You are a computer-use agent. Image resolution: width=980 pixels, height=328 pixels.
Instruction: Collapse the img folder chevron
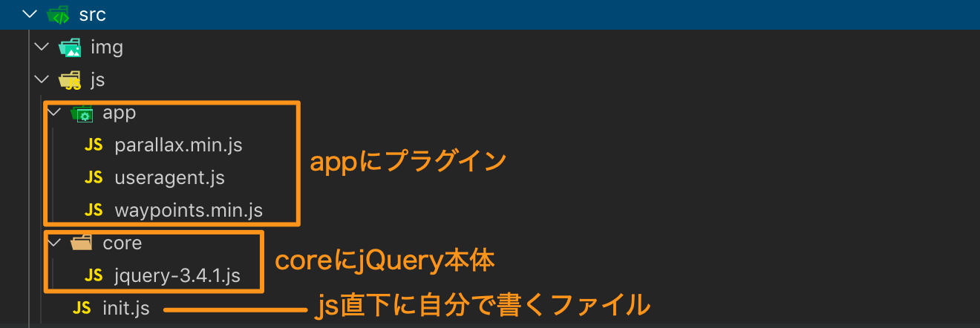[x=42, y=47]
